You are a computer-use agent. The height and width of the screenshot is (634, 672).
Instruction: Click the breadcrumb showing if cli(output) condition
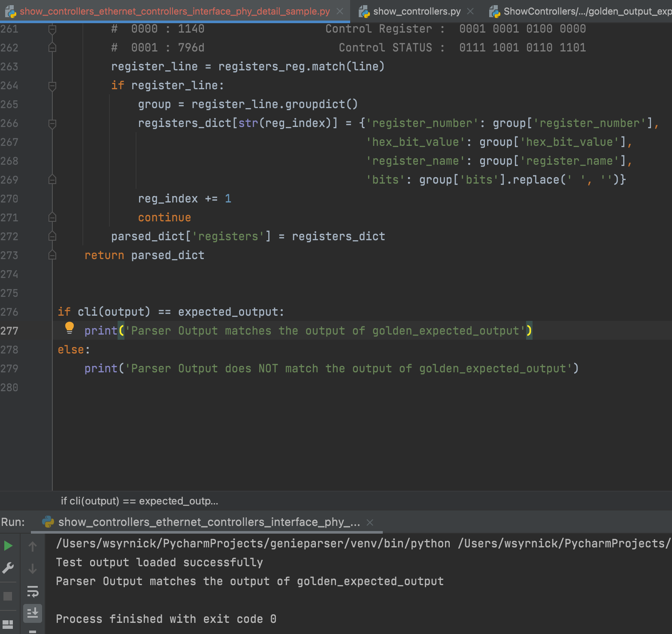[139, 501]
